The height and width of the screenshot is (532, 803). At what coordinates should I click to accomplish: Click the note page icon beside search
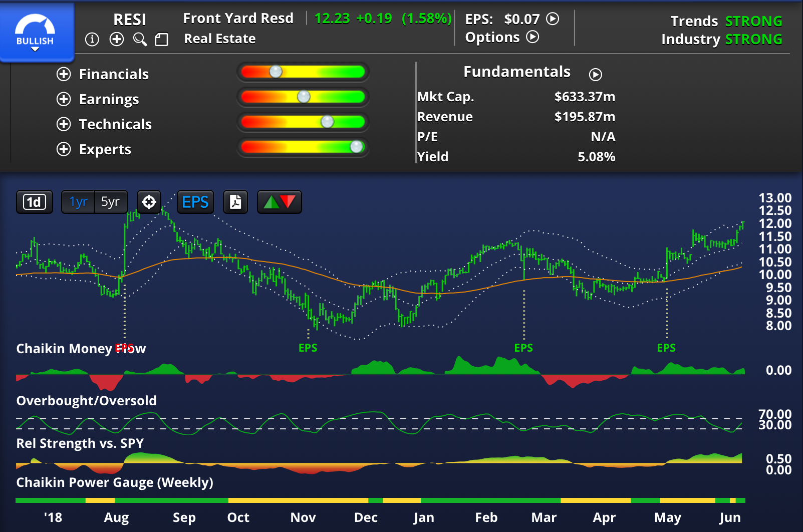(161, 40)
